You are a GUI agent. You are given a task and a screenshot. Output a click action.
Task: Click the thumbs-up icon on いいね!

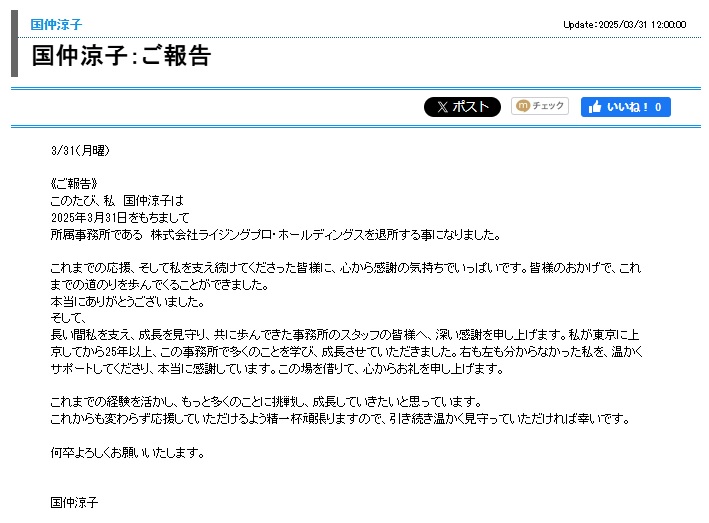click(595, 107)
